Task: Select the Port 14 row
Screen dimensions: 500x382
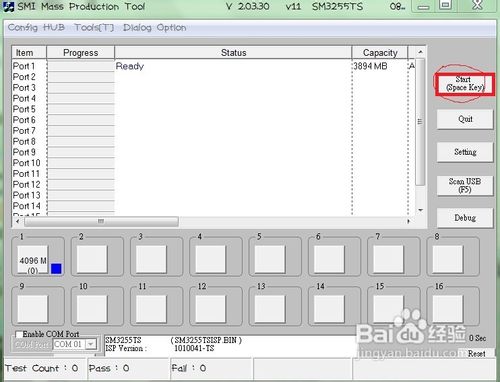Action: coord(213,206)
